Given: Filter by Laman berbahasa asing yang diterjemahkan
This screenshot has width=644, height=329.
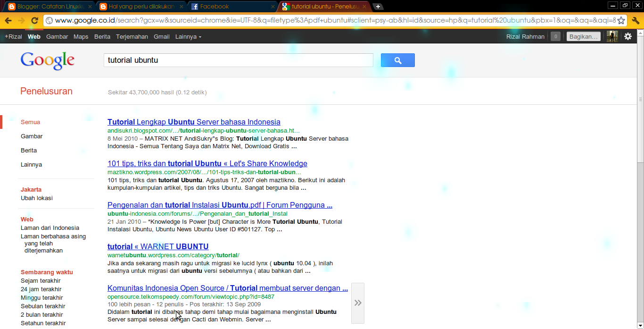Looking at the screenshot, I should (x=53, y=244).
